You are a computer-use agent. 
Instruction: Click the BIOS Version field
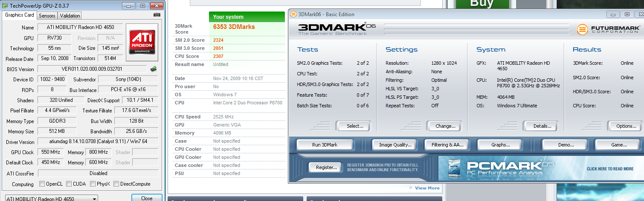click(92, 69)
